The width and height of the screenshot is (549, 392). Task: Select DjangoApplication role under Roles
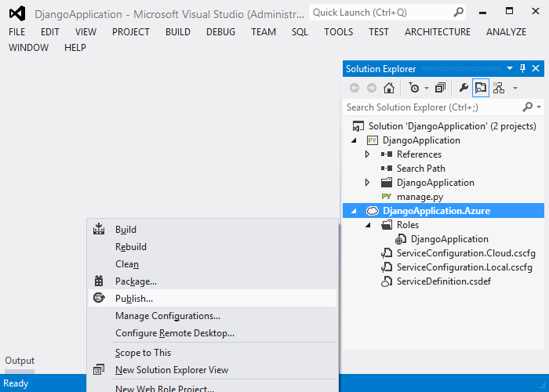tap(449, 239)
